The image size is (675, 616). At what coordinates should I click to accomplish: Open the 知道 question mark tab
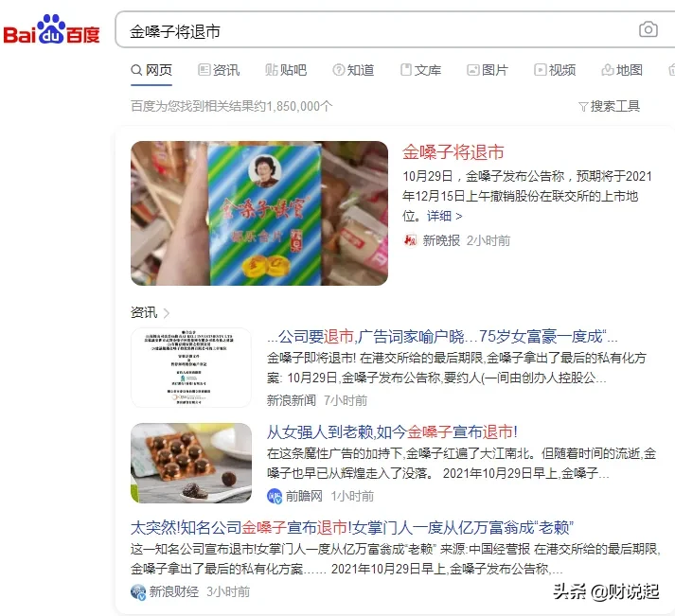[x=353, y=70]
